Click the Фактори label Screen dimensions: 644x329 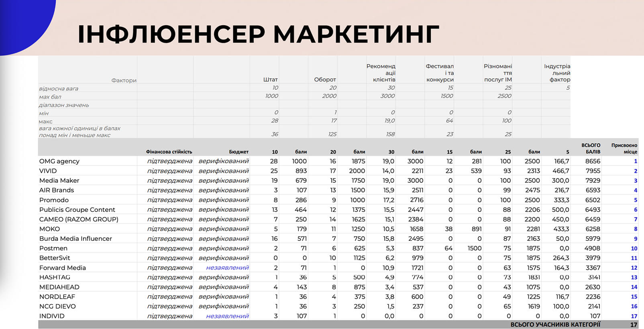pyautogui.click(x=124, y=81)
